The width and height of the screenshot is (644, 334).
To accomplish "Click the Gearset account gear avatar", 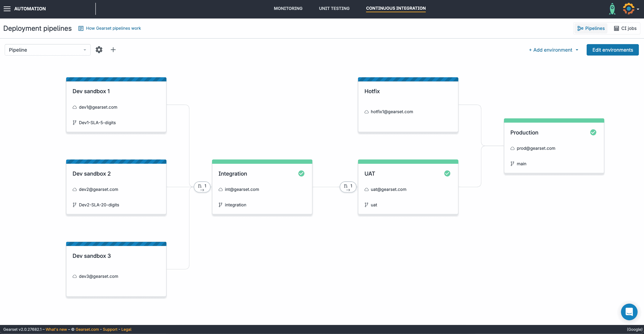I will coord(628,9).
